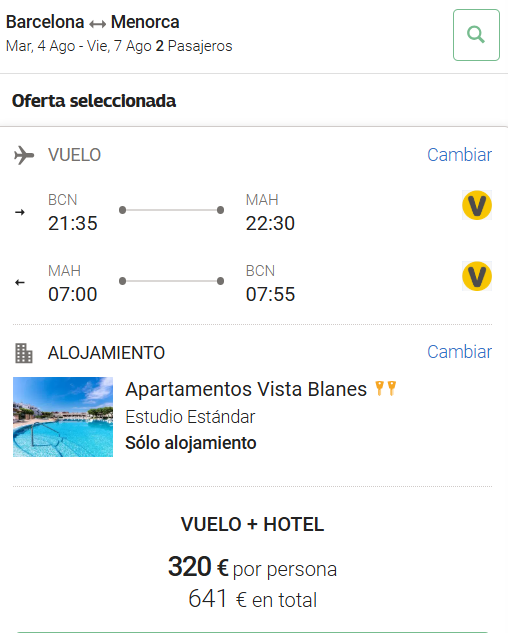Click the key rating icons beside the hotel name
Screen dimensions: 508x633
[386, 388]
